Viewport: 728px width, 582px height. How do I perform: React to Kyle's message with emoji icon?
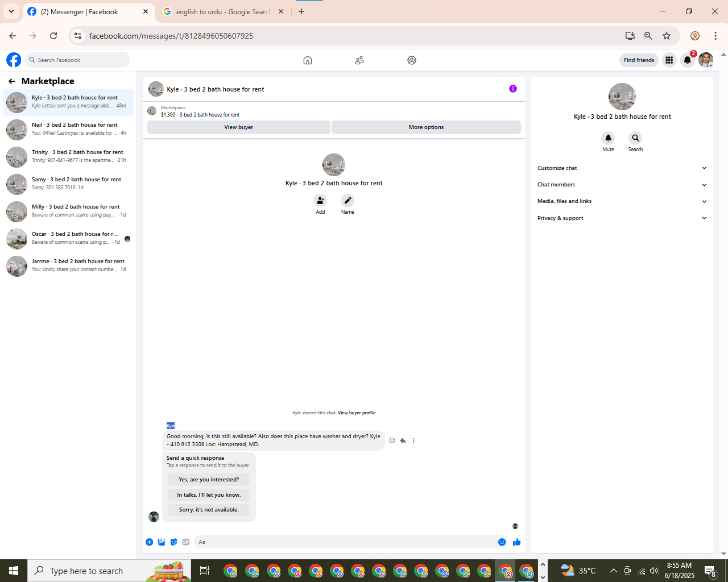(x=392, y=440)
